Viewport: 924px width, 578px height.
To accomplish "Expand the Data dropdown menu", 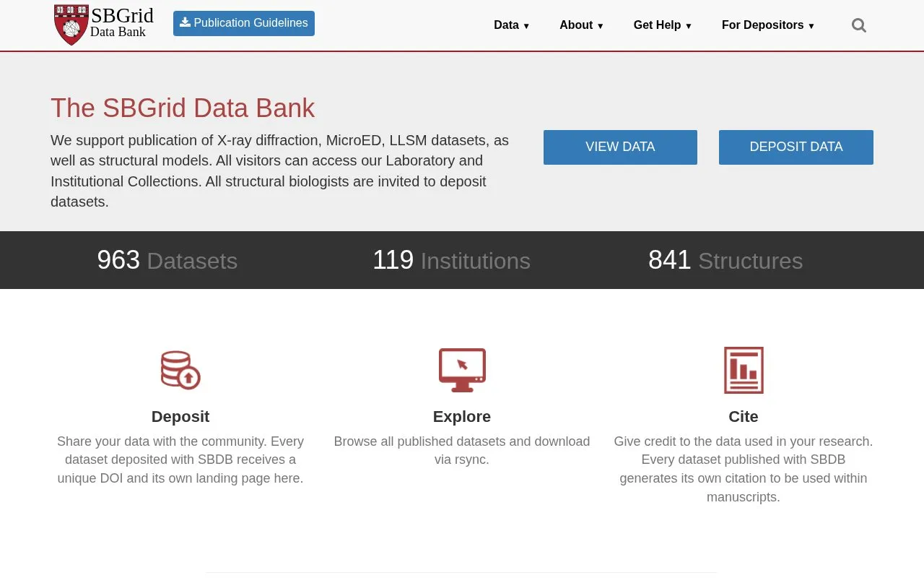I will 512,25.
